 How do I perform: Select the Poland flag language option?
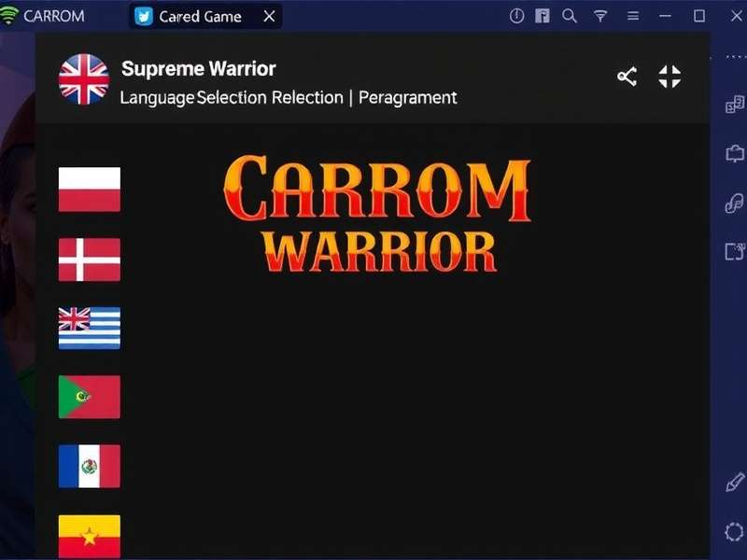[90, 189]
